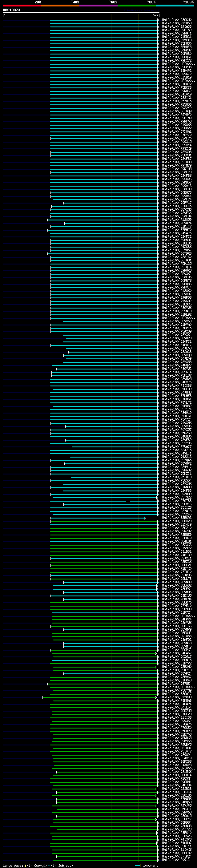The height and width of the screenshot is (868, 197).
Task: Select the UniRef100_B3H4P2 label
Action: click(x=176, y=71)
